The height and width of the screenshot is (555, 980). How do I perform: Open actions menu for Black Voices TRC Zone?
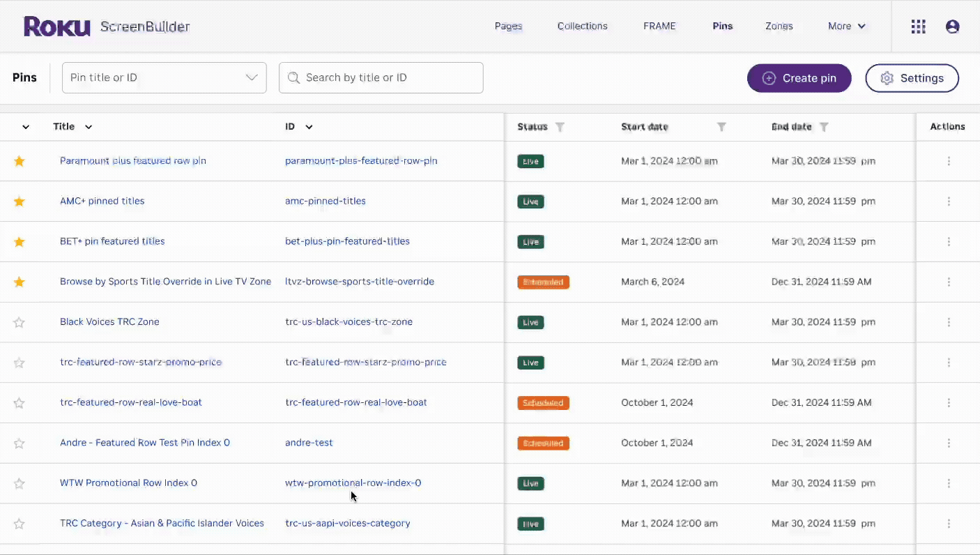click(x=949, y=322)
